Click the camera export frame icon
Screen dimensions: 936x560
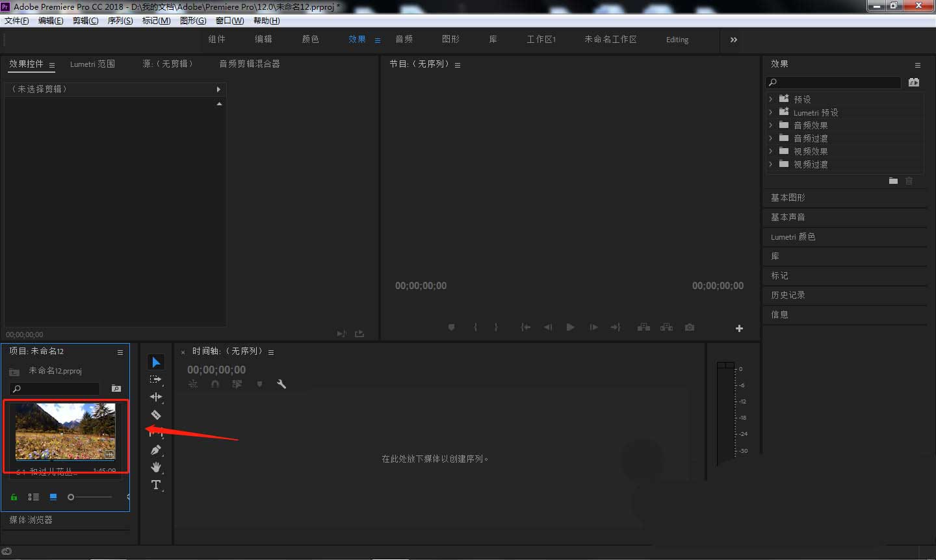coord(689,327)
